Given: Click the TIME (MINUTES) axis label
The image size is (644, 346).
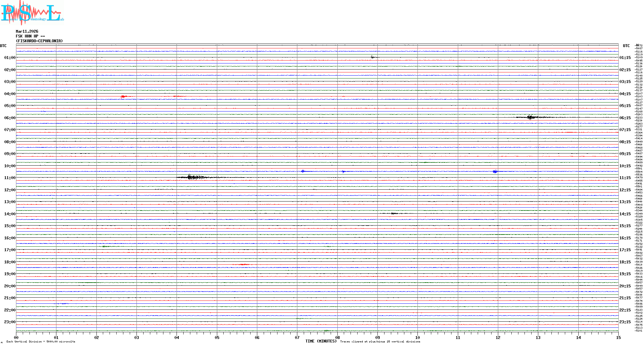Looking at the screenshot, I should click(321, 341).
